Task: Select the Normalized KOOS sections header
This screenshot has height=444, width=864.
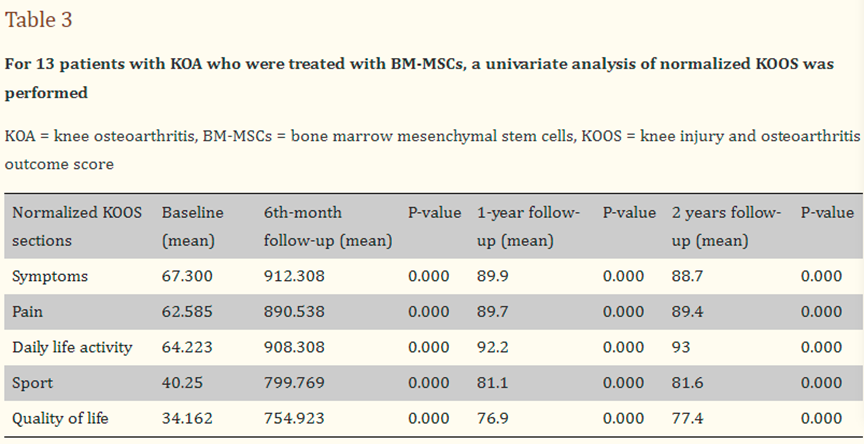Action: click(77, 227)
